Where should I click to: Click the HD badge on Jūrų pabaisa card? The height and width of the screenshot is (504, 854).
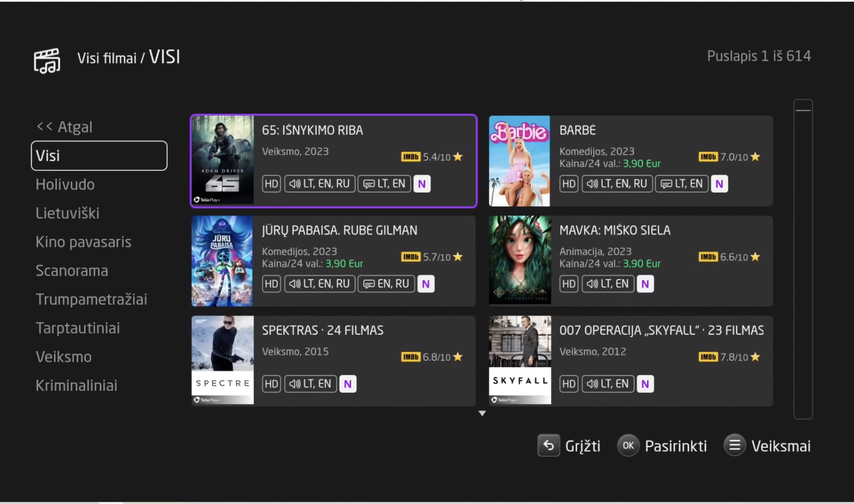pyautogui.click(x=271, y=284)
